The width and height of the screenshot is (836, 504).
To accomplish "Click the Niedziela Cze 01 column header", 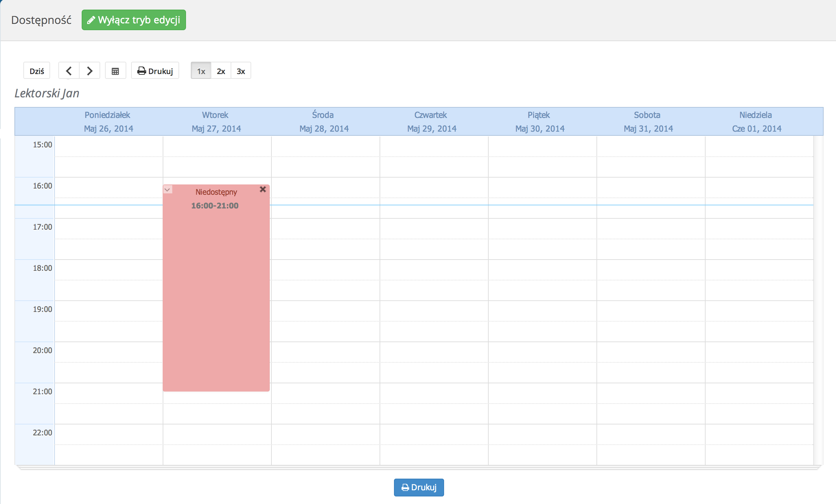I will [x=756, y=122].
